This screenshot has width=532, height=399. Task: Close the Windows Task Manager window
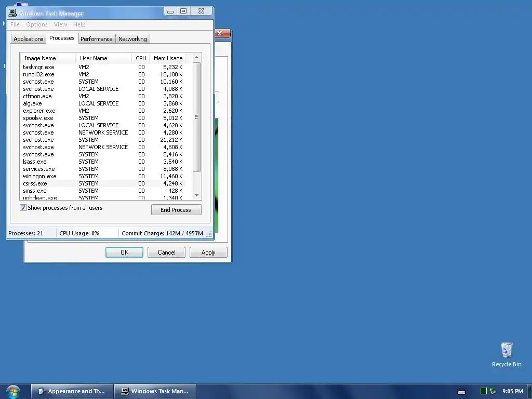coord(201,11)
